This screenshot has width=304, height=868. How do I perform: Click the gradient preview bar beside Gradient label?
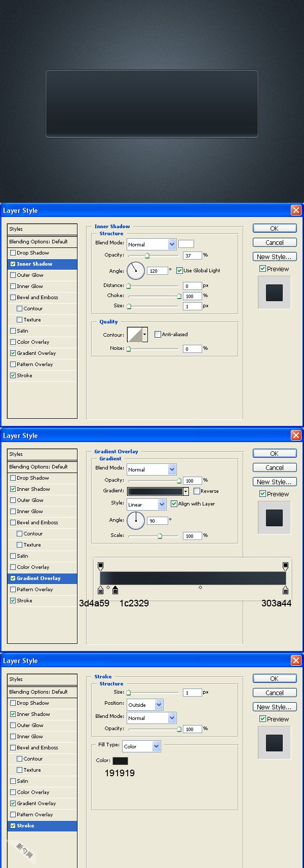click(155, 491)
